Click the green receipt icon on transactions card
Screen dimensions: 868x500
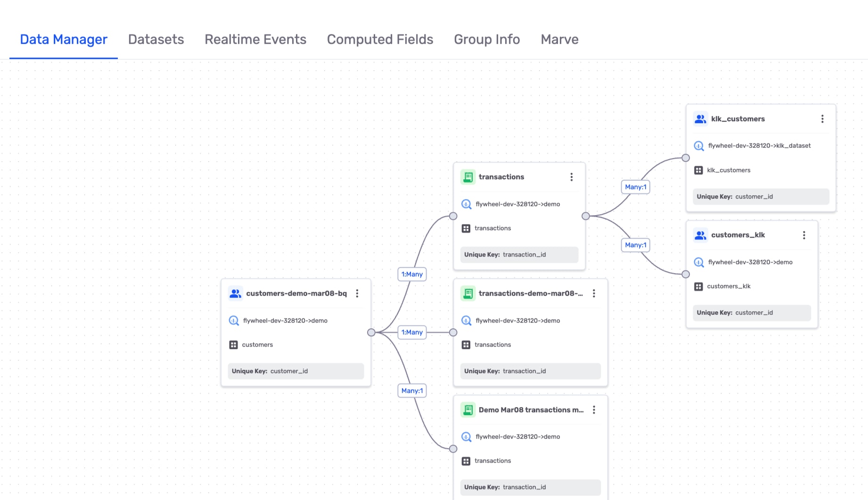click(468, 177)
